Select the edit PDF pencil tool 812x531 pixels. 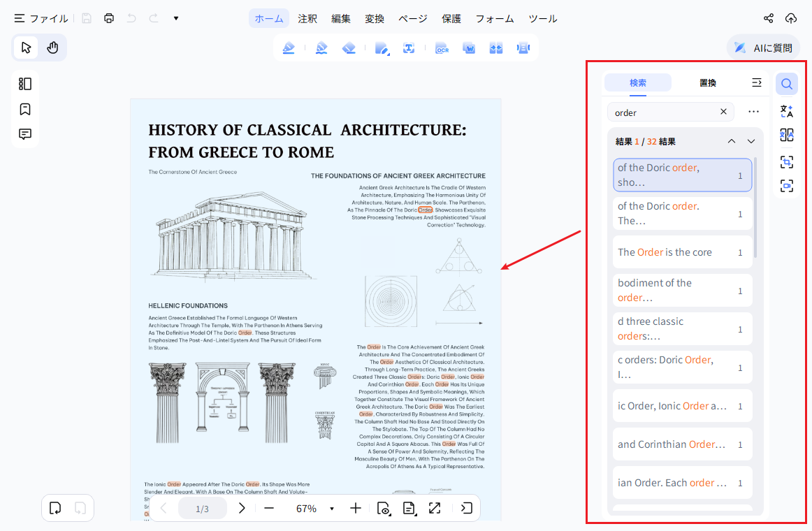tap(382, 48)
